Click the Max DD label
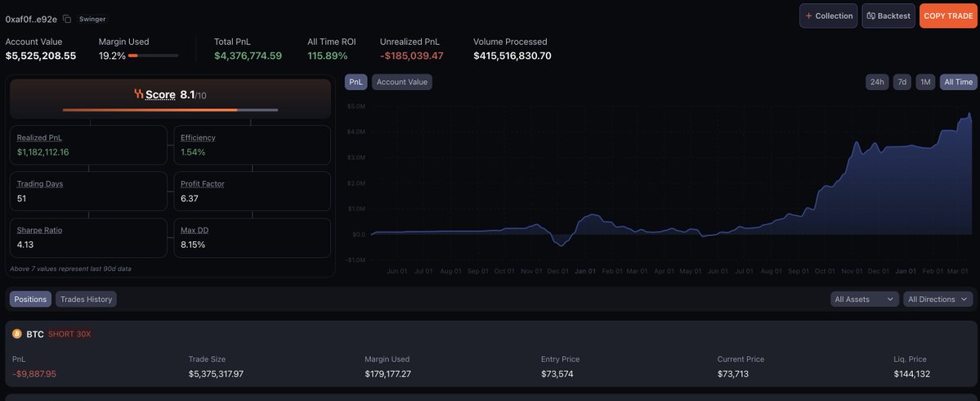980x401 pixels. [195, 230]
